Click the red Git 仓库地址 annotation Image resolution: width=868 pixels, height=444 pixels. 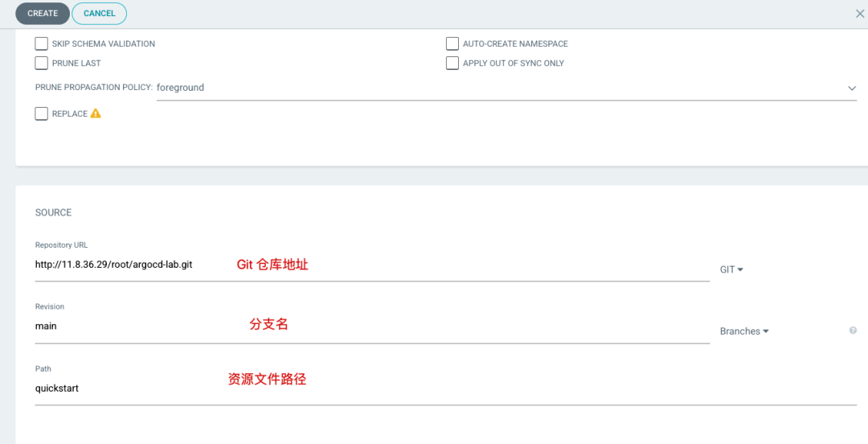tap(272, 265)
